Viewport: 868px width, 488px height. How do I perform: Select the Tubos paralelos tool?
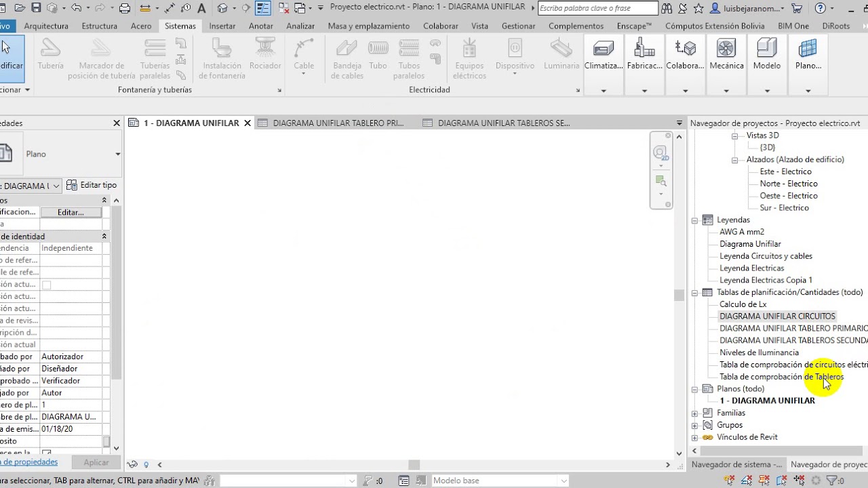pos(409,58)
